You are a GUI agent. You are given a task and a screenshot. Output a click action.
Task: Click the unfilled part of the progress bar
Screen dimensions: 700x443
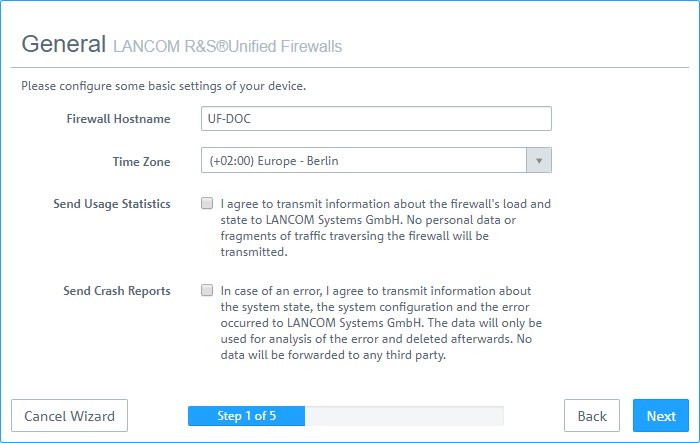click(404, 416)
